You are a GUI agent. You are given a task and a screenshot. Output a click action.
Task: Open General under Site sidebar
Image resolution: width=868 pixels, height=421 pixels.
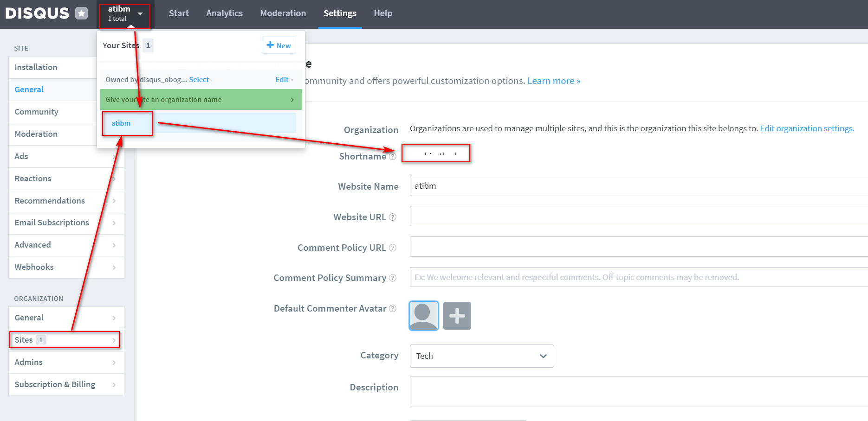[x=52, y=89]
